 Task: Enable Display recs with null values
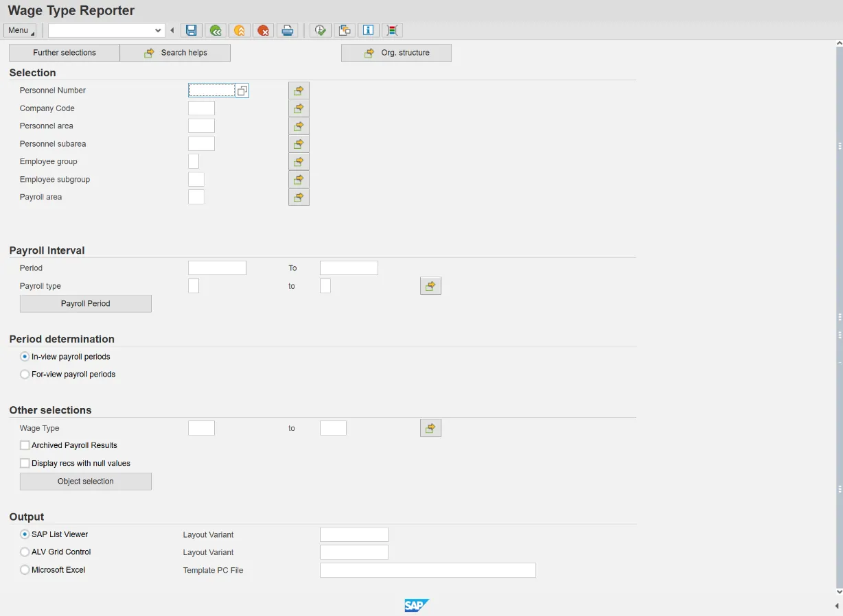[25, 463]
